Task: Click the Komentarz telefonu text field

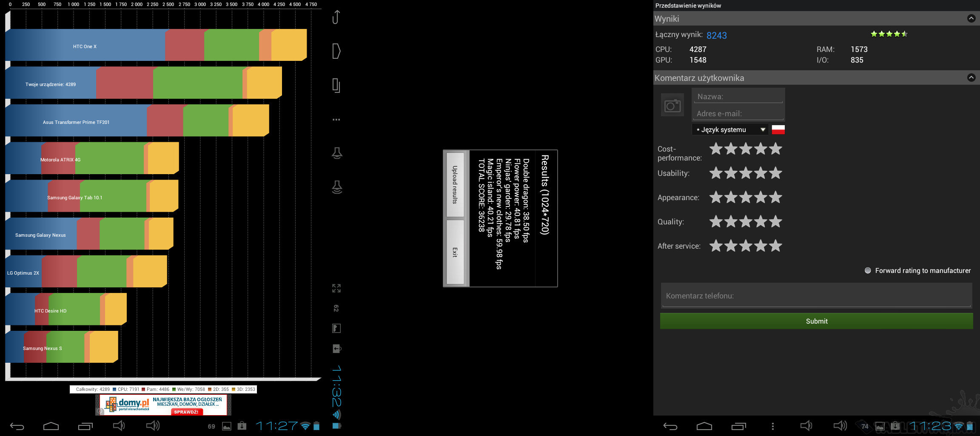Action: 816,296
